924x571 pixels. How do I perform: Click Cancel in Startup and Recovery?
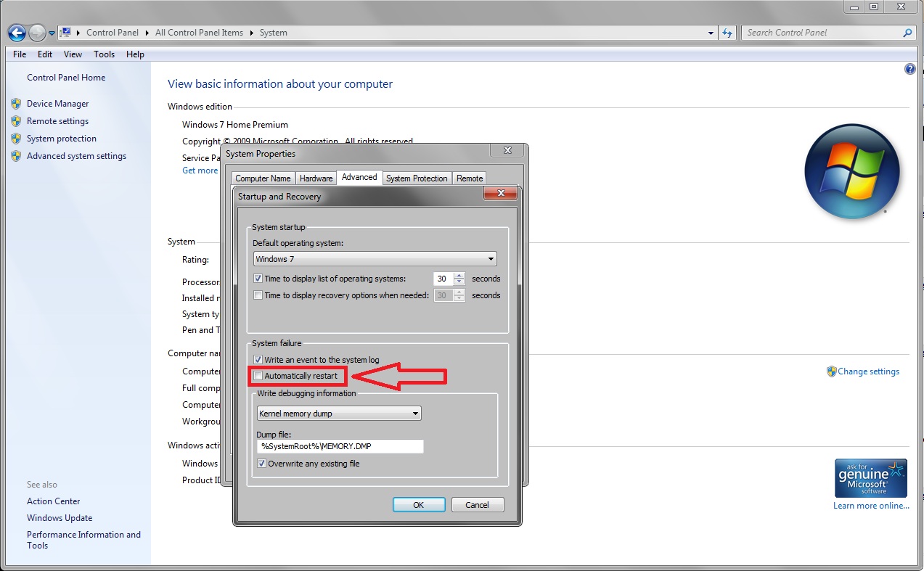[478, 505]
